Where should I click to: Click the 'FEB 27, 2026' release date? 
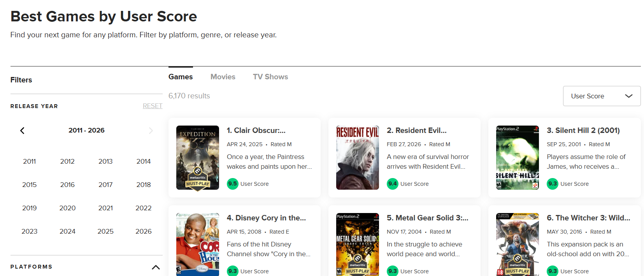[x=404, y=144]
